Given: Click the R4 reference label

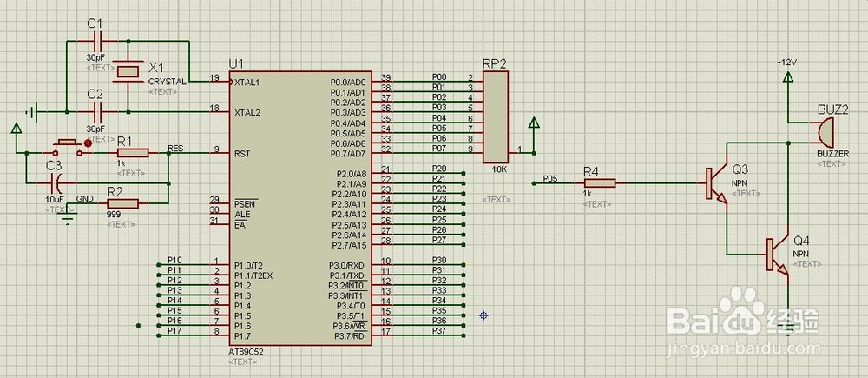Looking at the screenshot, I should (x=591, y=170).
